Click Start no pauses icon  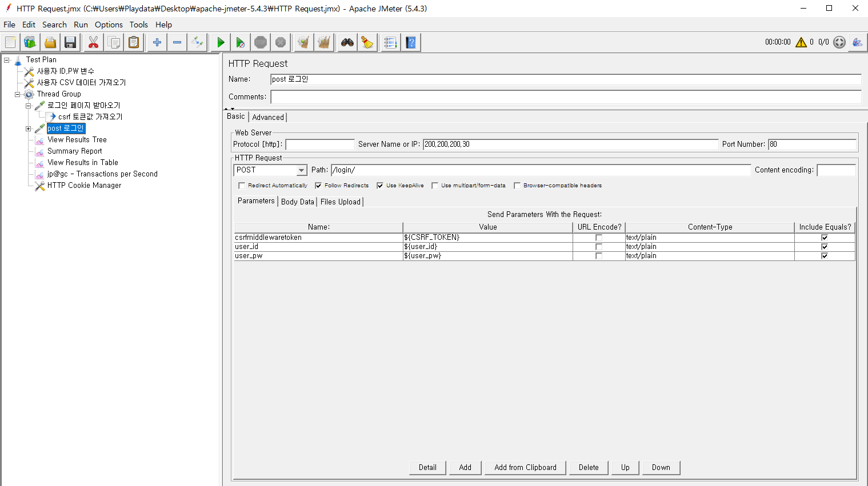(241, 42)
